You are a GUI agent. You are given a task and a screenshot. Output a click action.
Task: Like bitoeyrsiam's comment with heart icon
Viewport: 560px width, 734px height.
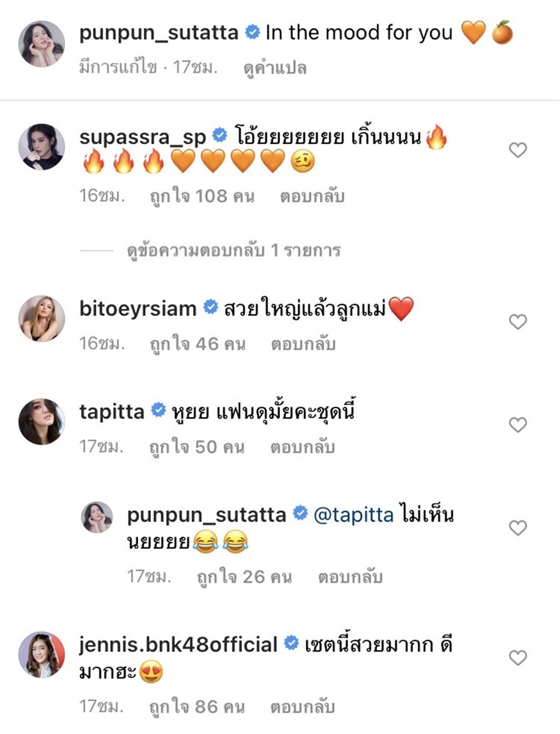pos(518,322)
